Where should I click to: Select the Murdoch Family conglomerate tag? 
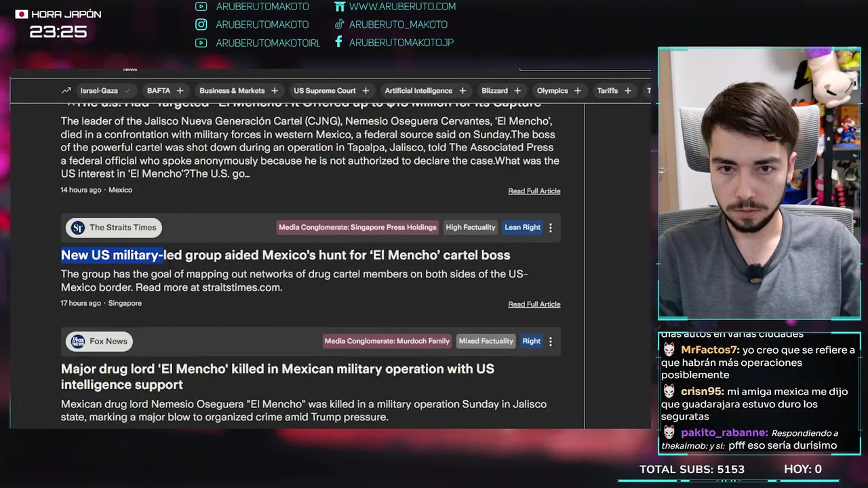coord(387,341)
